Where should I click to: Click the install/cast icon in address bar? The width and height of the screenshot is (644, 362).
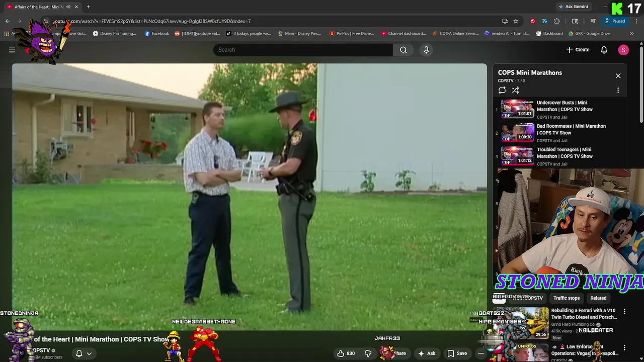point(505,21)
